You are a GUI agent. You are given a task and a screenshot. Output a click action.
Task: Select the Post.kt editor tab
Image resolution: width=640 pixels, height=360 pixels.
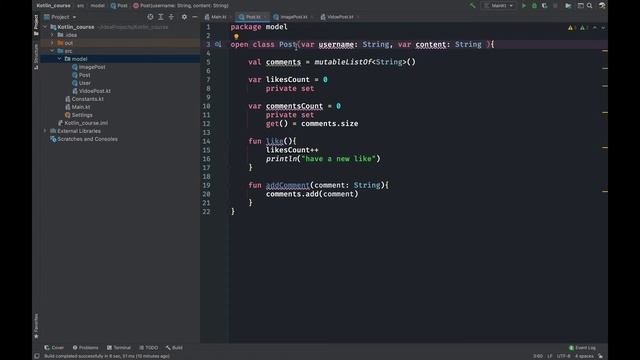pos(251,17)
